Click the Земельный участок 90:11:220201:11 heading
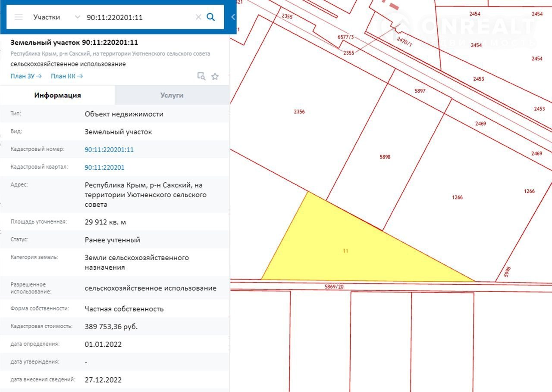This screenshot has height=392, width=552. (74, 42)
